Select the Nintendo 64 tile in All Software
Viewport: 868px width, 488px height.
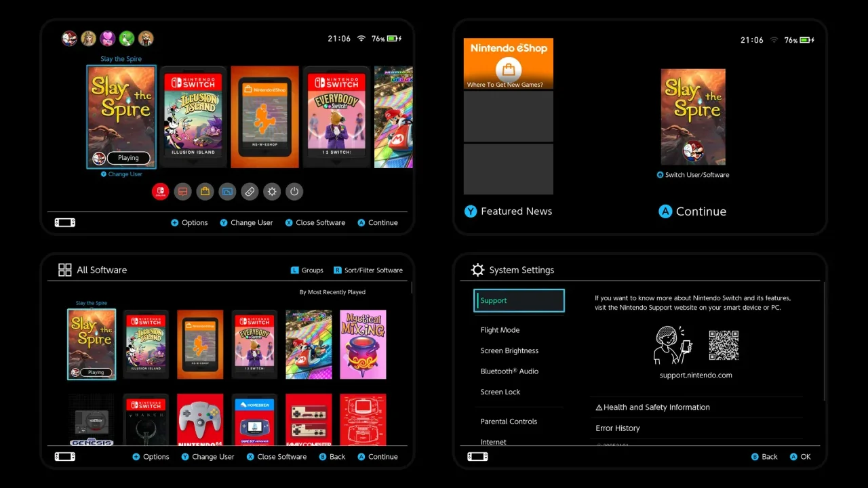[x=200, y=420]
